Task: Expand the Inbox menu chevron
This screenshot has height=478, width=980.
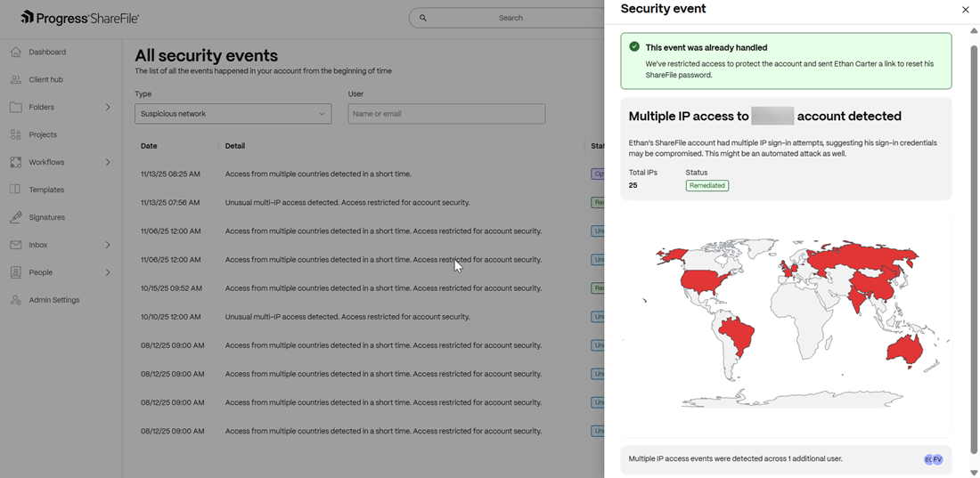Action: pos(108,245)
